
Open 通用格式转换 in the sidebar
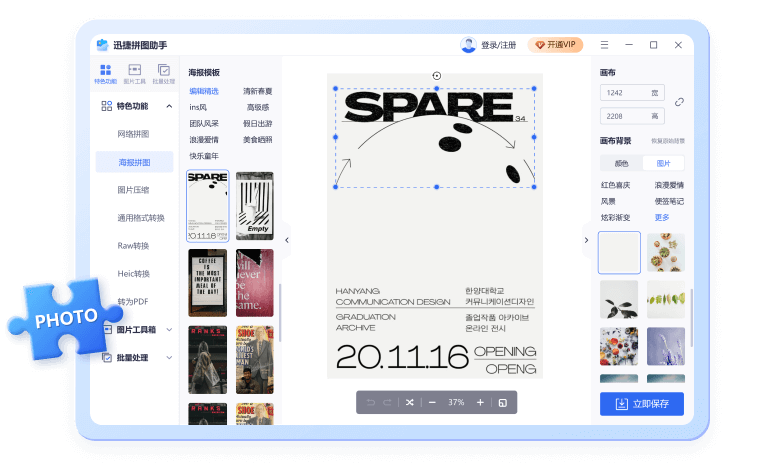point(141,218)
